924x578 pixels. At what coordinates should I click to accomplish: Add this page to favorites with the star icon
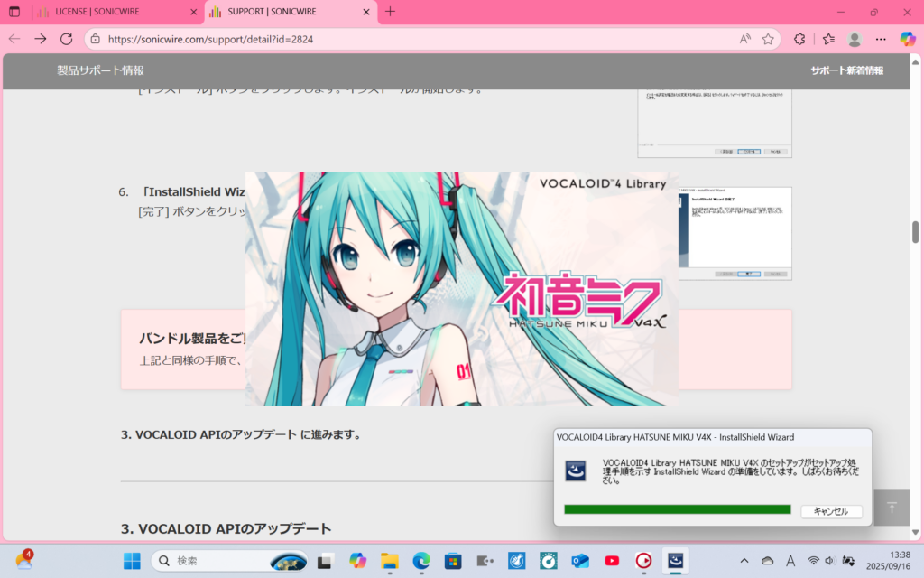[768, 39]
